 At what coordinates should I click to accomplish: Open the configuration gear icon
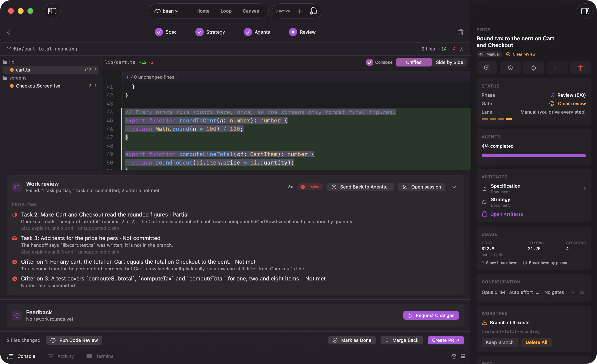(582, 292)
